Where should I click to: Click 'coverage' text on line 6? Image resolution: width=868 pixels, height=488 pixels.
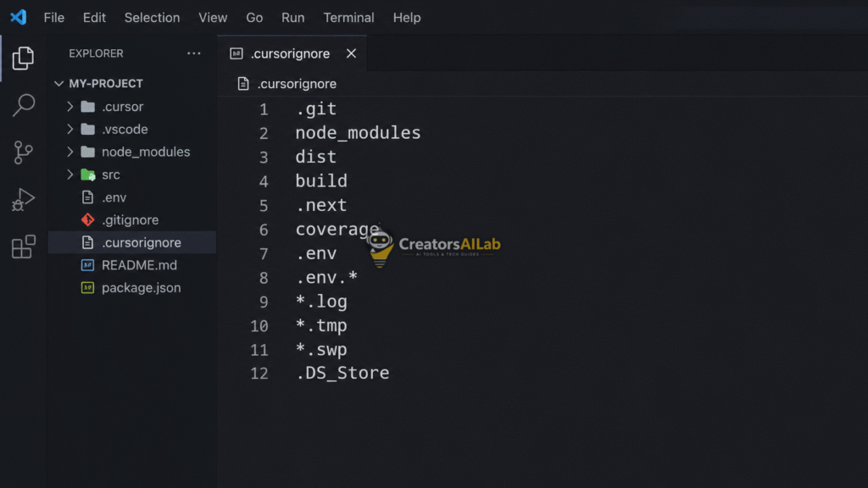[x=337, y=229]
